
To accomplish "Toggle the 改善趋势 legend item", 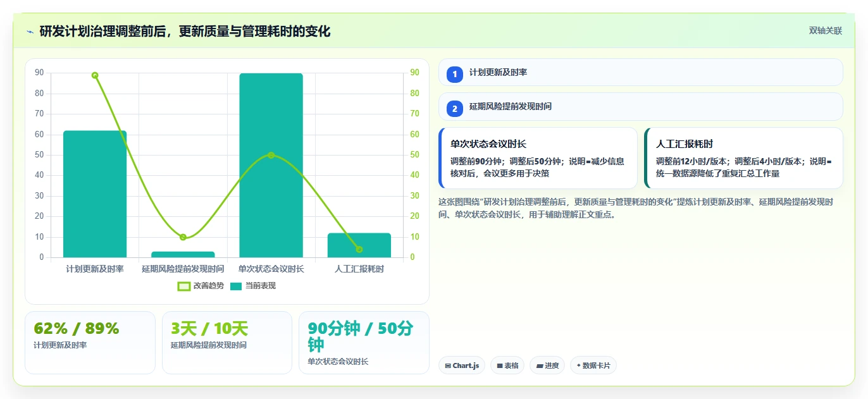I will pyautogui.click(x=201, y=286).
